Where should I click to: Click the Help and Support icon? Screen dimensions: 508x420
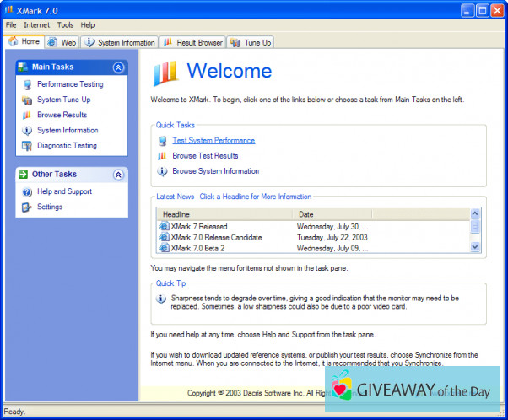[28, 191]
